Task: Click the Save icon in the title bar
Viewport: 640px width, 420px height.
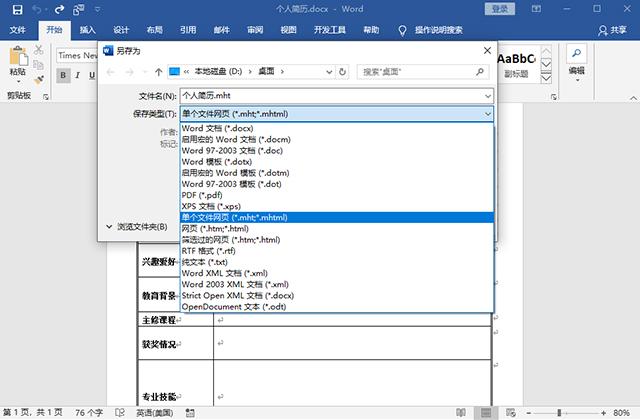Action: click(x=17, y=9)
